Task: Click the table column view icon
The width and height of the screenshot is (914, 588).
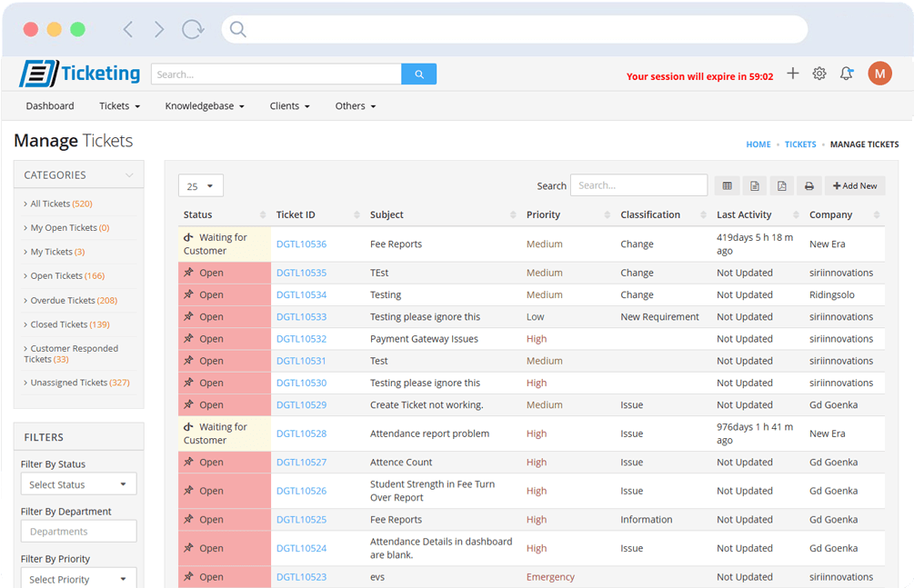Action: tap(727, 185)
